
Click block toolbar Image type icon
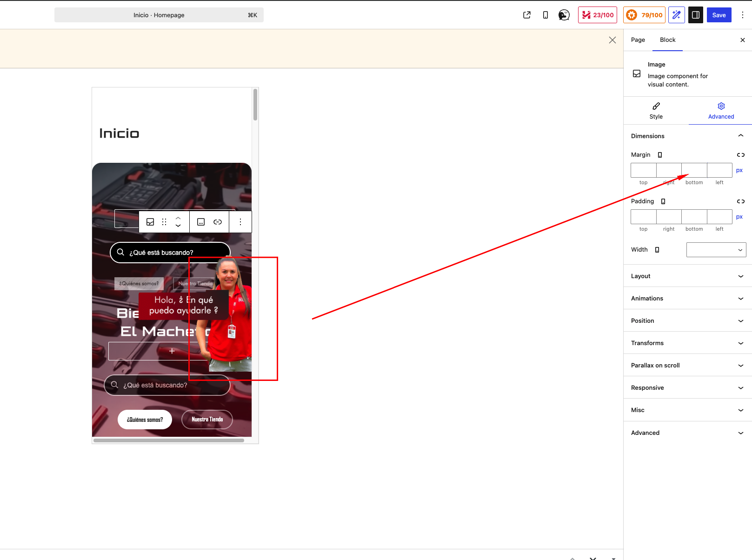click(x=150, y=222)
